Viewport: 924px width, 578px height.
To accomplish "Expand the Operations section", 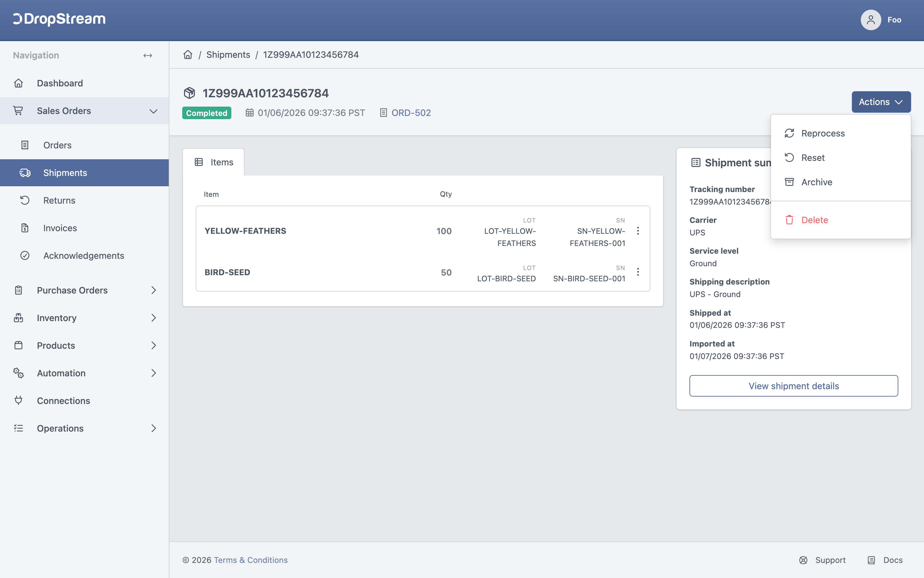I will point(153,429).
